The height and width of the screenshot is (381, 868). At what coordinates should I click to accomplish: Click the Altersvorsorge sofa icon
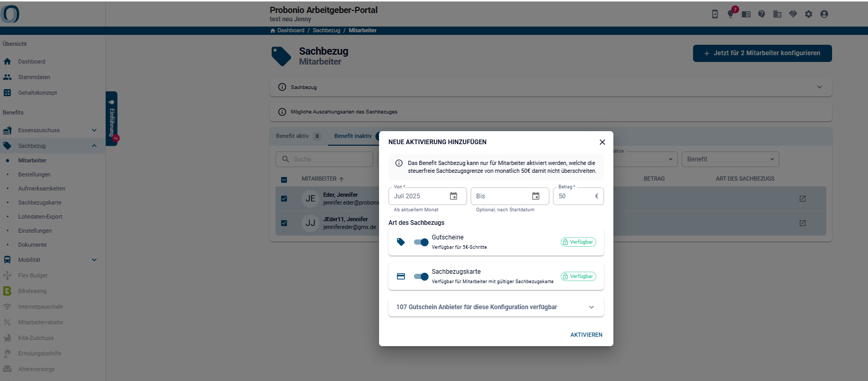[x=7, y=369]
